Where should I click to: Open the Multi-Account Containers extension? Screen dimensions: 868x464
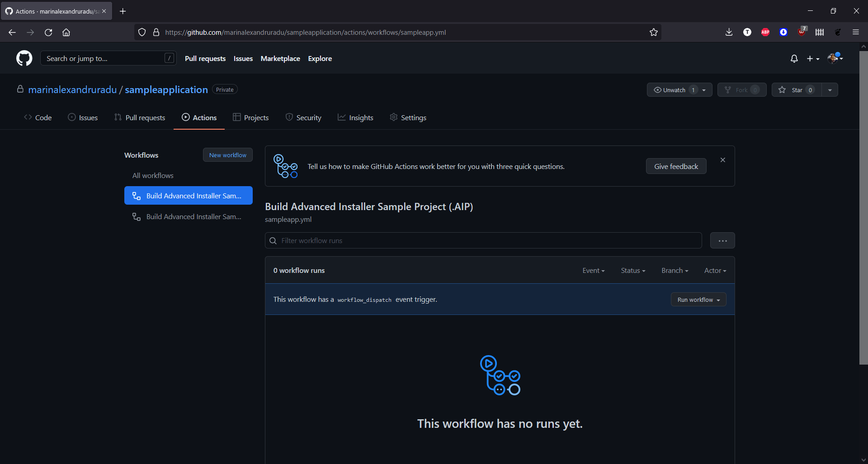pos(820,32)
